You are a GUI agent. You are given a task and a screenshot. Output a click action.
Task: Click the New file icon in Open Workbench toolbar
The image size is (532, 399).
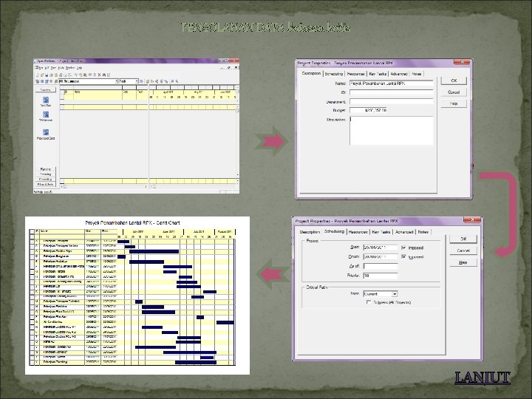click(x=38, y=75)
